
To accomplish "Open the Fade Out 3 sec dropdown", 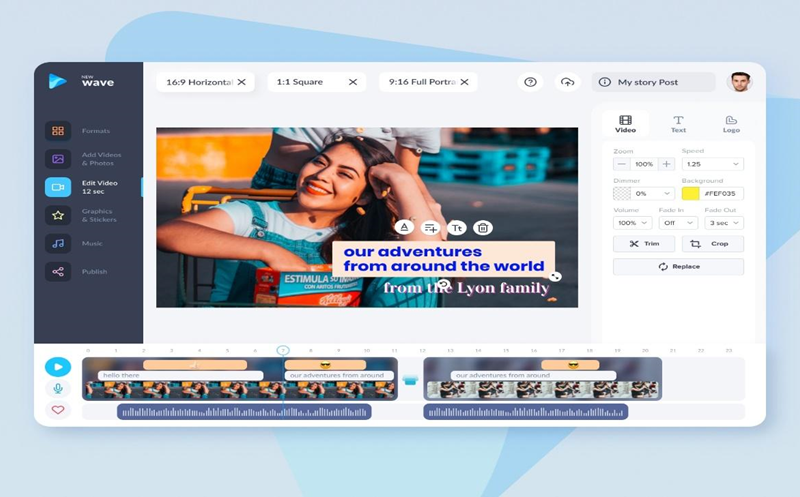I will point(724,223).
